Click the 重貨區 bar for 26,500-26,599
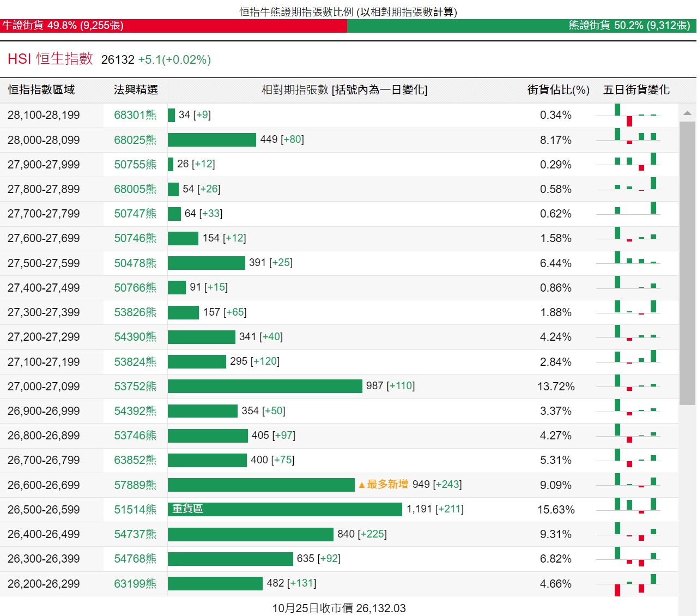 [x=284, y=509]
